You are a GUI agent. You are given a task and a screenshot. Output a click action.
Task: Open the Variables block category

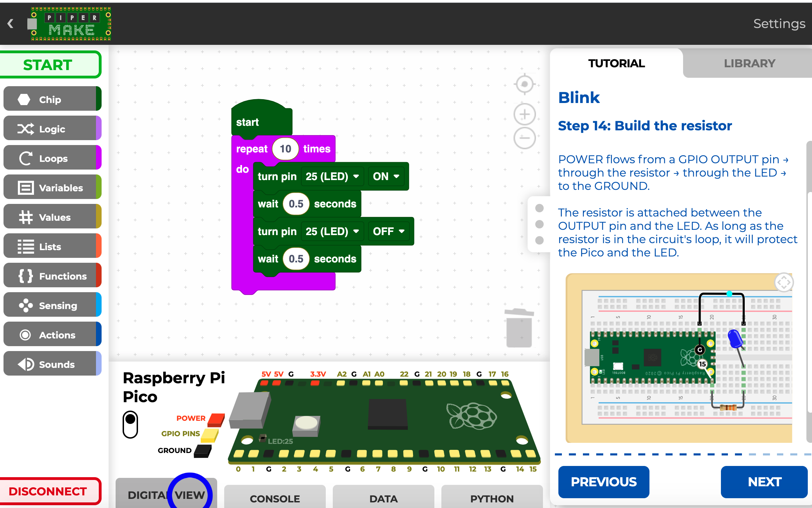click(x=52, y=187)
